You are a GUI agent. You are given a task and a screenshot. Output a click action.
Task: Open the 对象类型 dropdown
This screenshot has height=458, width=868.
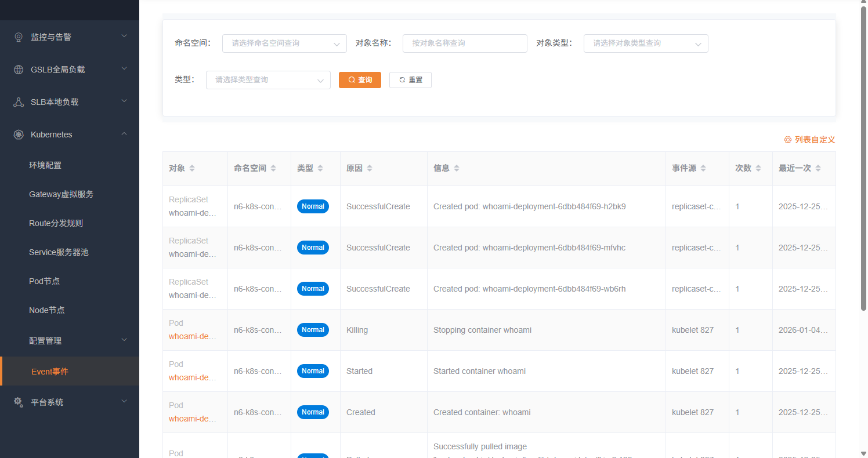tap(646, 43)
